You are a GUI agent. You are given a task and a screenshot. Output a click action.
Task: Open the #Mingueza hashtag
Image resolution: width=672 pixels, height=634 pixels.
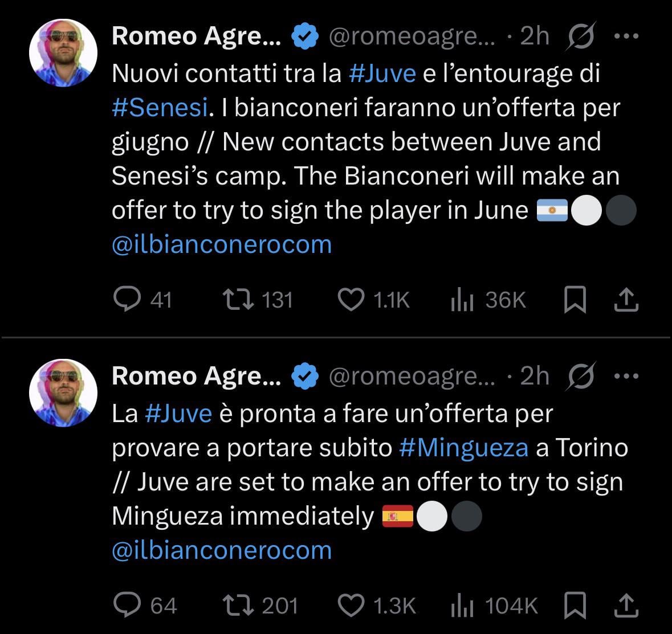(464, 448)
